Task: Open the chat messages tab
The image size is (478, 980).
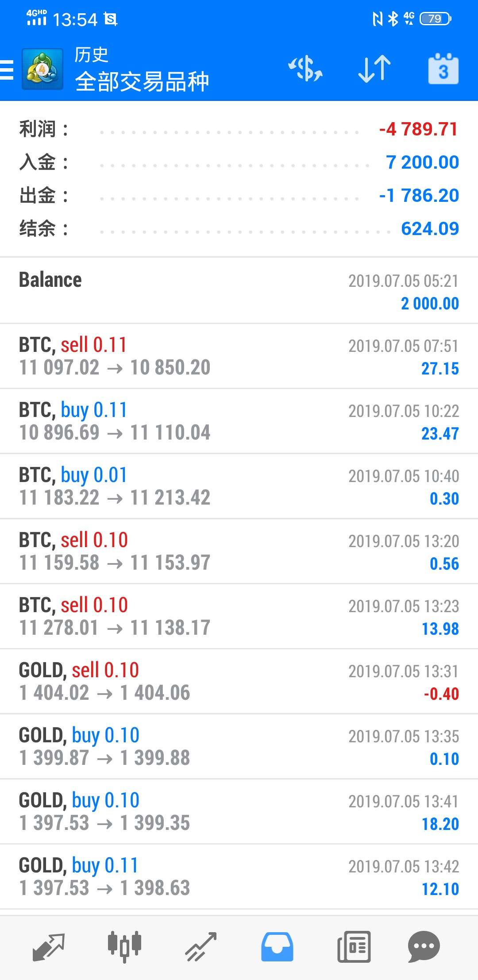Action: point(424,946)
